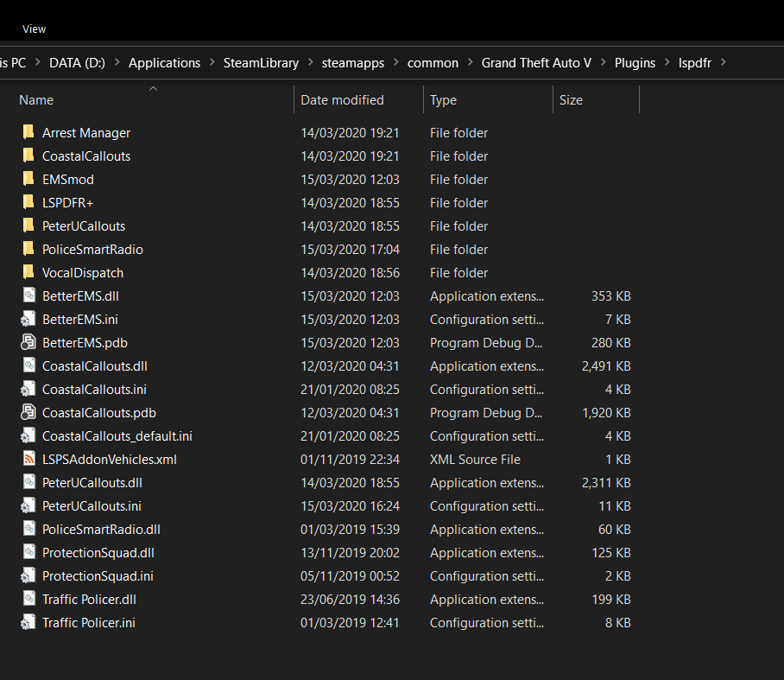784x680 pixels.
Task: Click the ProtectionSquad.ini file icon
Action: (x=28, y=575)
